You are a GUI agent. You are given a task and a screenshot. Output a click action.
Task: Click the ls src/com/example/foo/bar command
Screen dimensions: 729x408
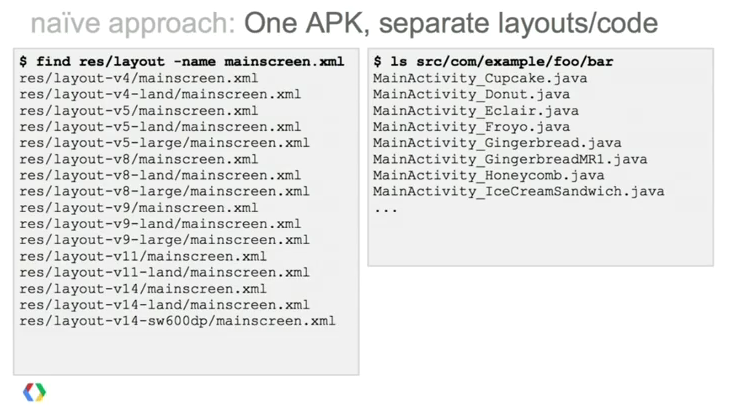494,62
